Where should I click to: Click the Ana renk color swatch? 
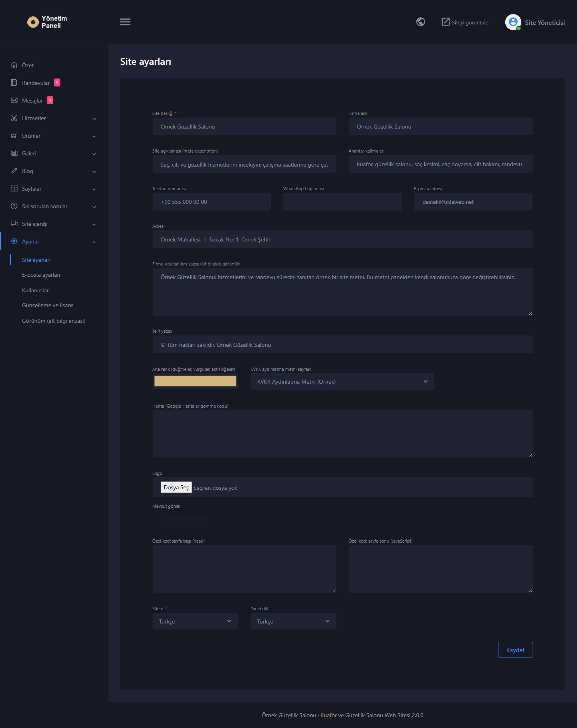tap(195, 381)
